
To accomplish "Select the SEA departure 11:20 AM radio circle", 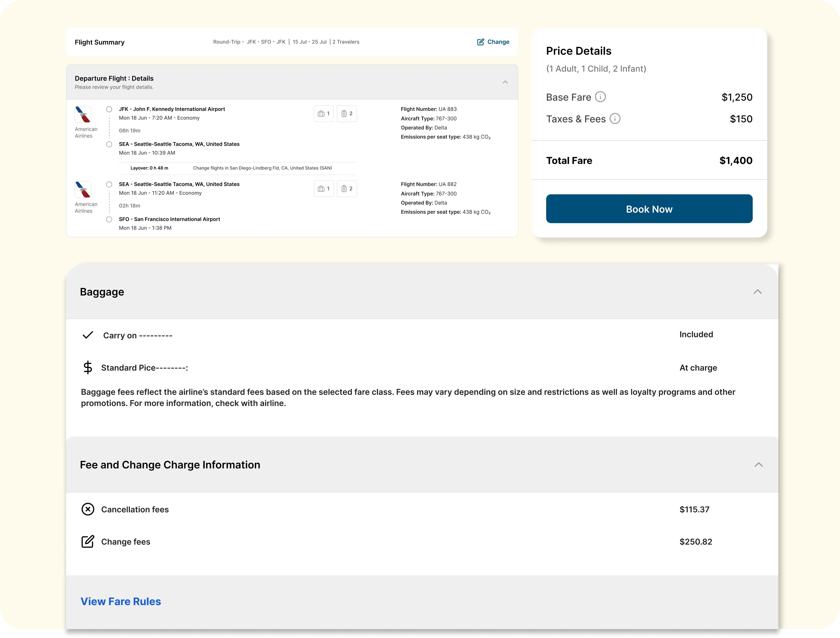I will point(109,185).
